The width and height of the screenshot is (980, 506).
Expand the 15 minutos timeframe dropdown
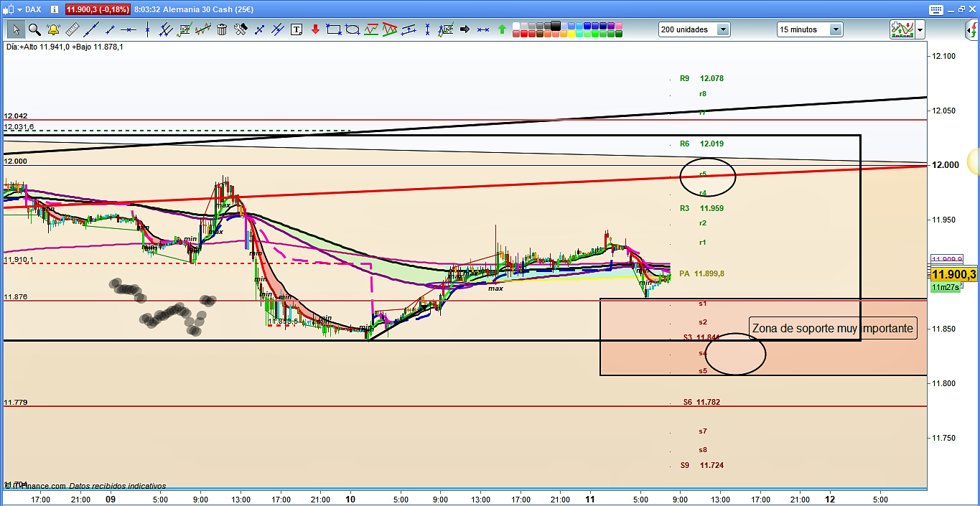pyautogui.click(x=836, y=29)
